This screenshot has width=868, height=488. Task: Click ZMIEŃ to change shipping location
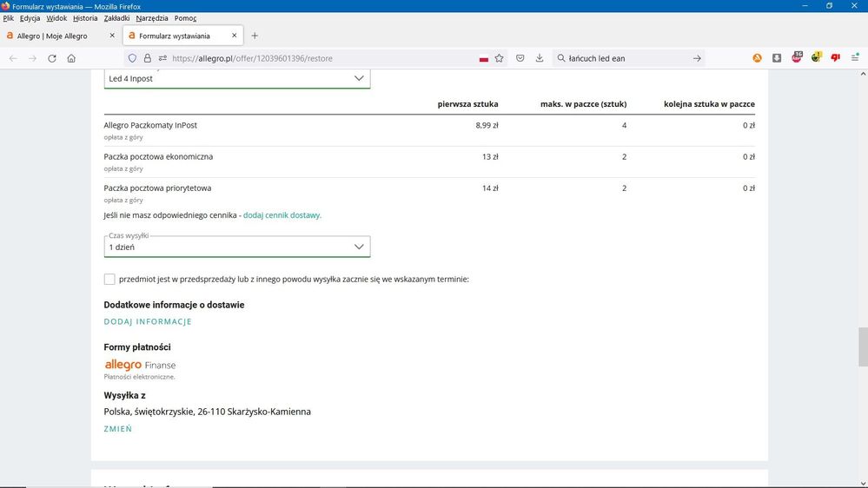(x=118, y=429)
